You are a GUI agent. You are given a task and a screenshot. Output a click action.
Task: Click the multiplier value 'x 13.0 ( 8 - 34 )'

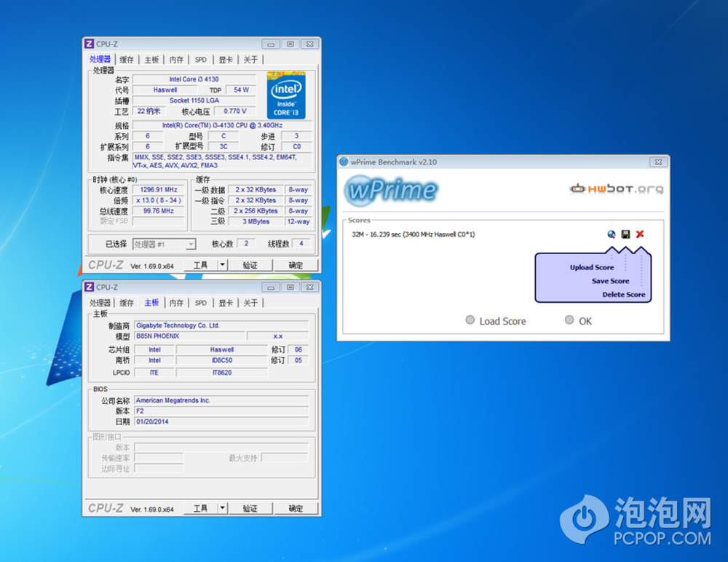tap(159, 200)
